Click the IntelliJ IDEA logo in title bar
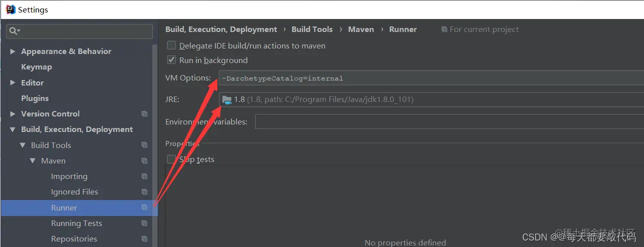Image resolution: width=644 pixels, height=247 pixels. coord(11,9)
